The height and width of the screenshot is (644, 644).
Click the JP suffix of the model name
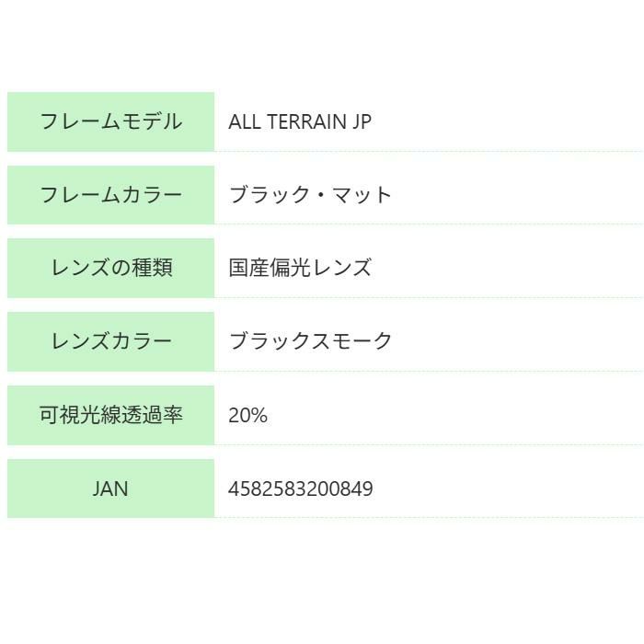pyautogui.click(x=362, y=121)
